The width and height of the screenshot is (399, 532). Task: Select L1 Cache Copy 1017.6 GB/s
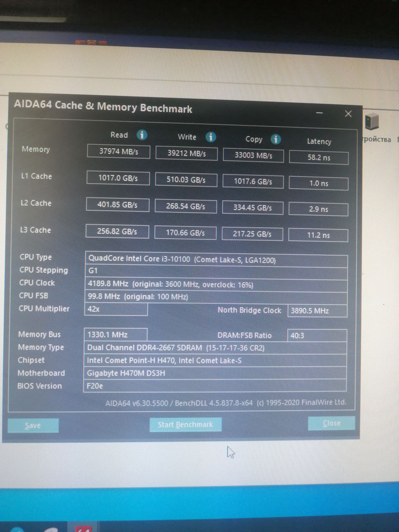pyautogui.click(x=253, y=182)
